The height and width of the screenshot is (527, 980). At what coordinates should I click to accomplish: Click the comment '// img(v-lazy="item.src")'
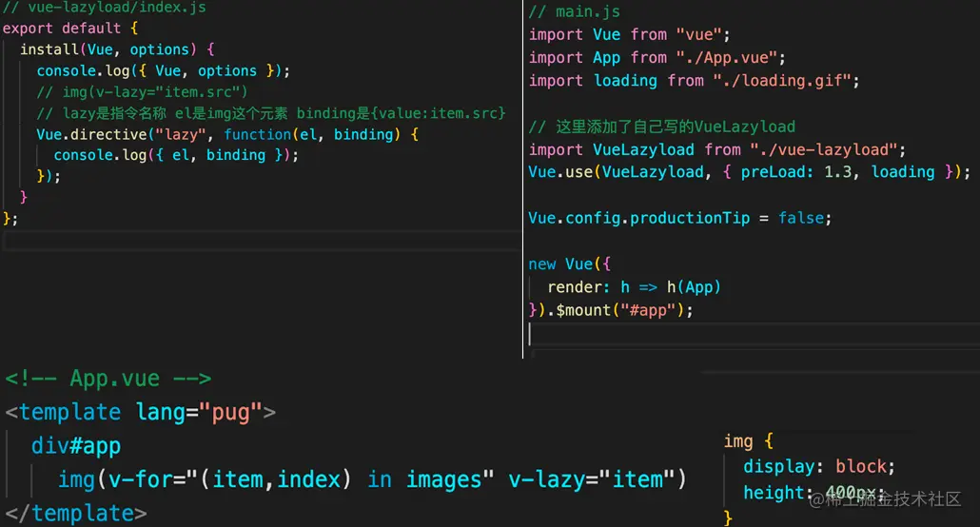(x=142, y=92)
